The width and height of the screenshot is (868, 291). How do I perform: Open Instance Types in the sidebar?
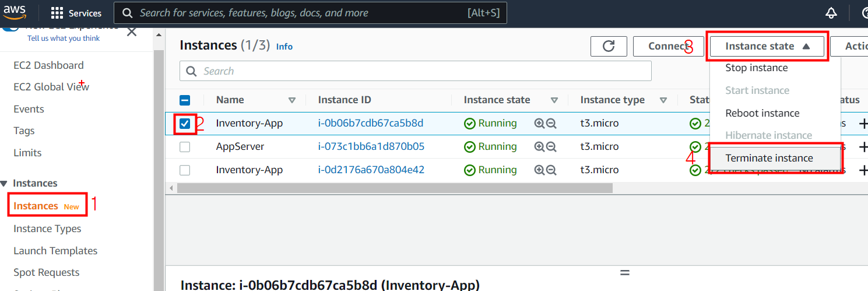[x=47, y=229]
